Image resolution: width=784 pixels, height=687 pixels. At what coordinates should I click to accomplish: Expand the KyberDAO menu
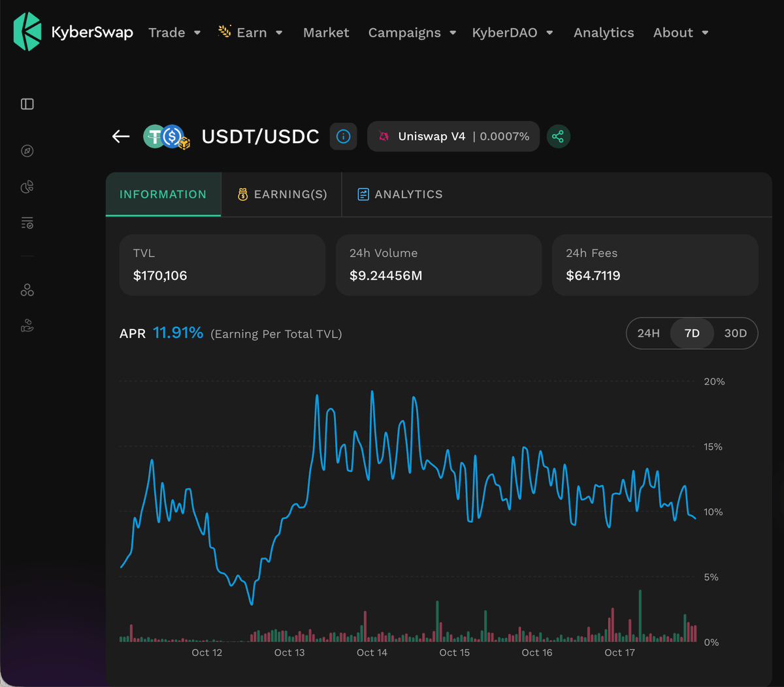coord(513,33)
